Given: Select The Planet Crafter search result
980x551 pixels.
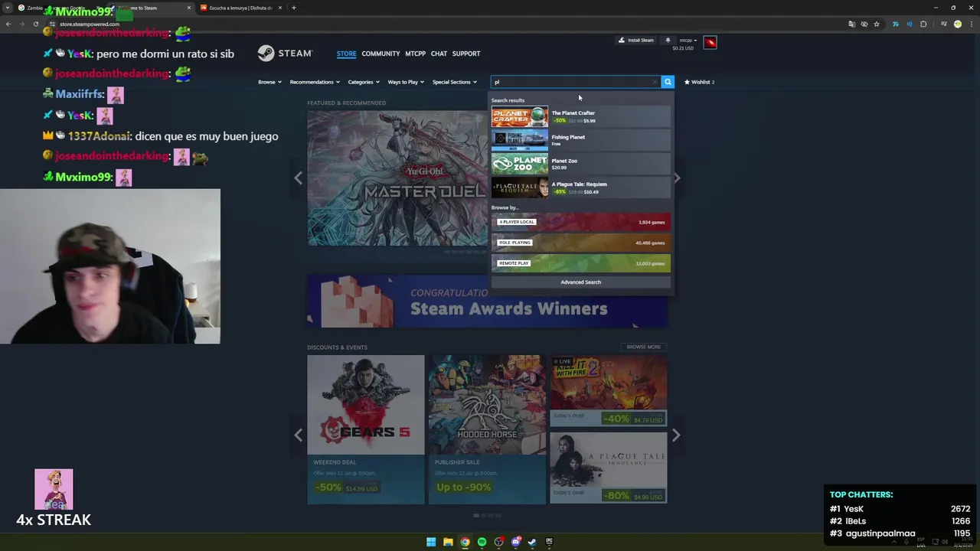Looking at the screenshot, I should (x=580, y=116).
